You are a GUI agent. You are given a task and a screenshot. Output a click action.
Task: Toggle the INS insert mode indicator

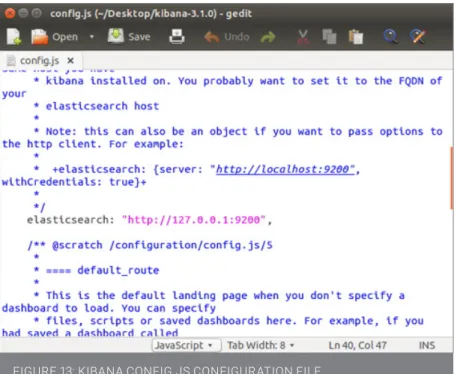click(x=427, y=345)
